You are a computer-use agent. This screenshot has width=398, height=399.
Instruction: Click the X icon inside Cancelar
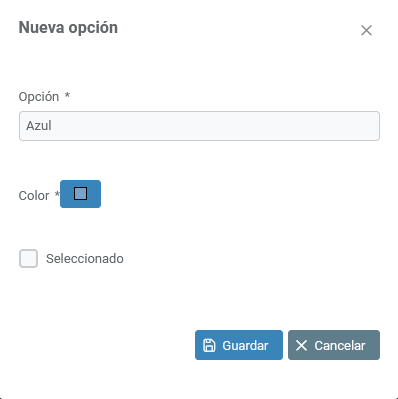click(x=301, y=345)
